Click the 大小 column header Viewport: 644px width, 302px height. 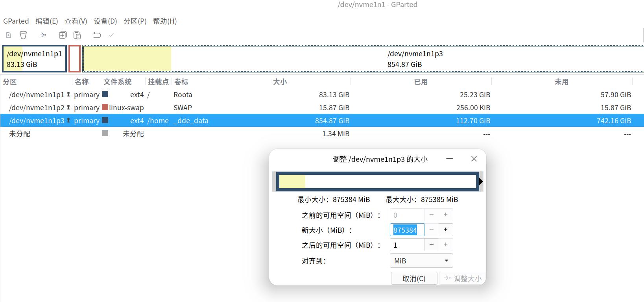[x=280, y=82]
